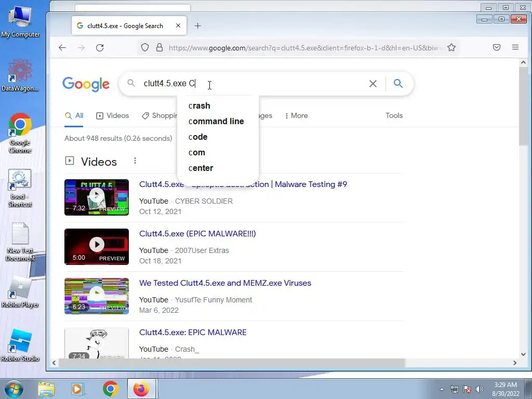Image resolution: width=532 pixels, height=399 pixels.
Task: Click the blue search magnifier button
Action: click(x=398, y=83)
